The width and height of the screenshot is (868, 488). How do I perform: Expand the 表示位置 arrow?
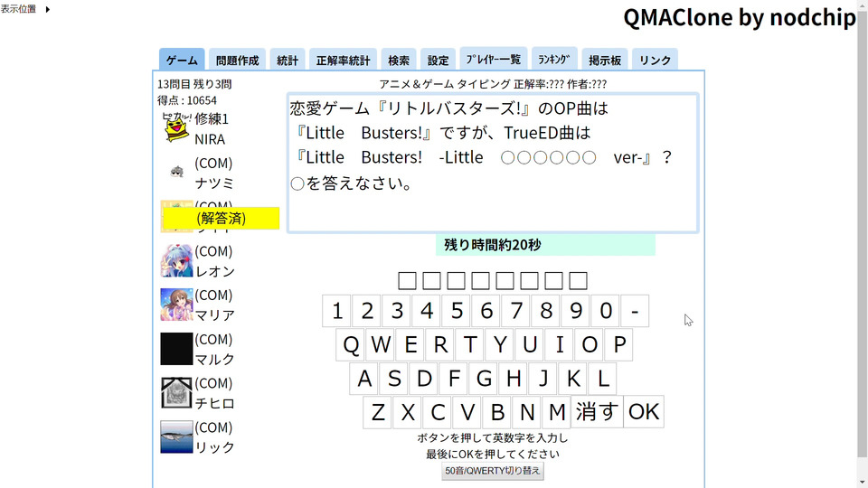click(48, 9)
